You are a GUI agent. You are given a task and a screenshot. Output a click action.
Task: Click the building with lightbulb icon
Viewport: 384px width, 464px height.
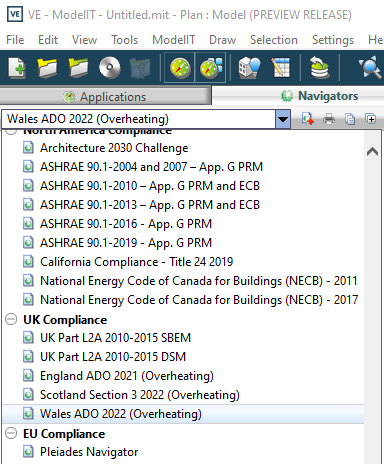[249, 68]
